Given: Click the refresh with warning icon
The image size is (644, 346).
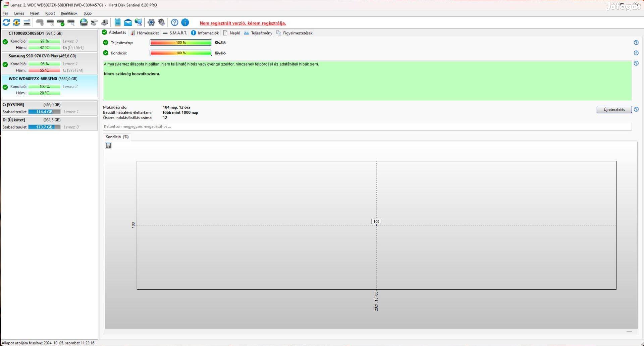Looking at the screenshot, I should (16, 22).
